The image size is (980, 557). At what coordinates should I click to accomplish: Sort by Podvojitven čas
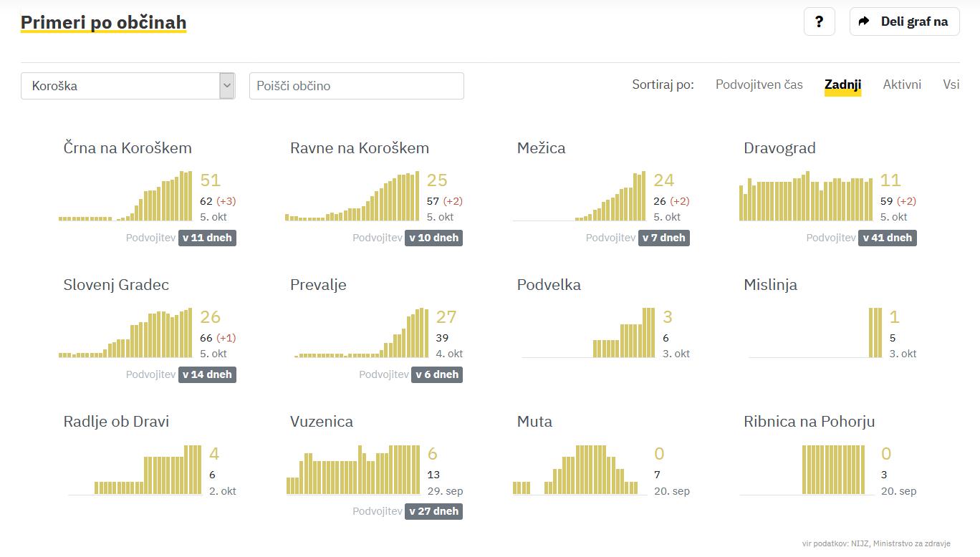pyautogui.click(x=759, y=84)
